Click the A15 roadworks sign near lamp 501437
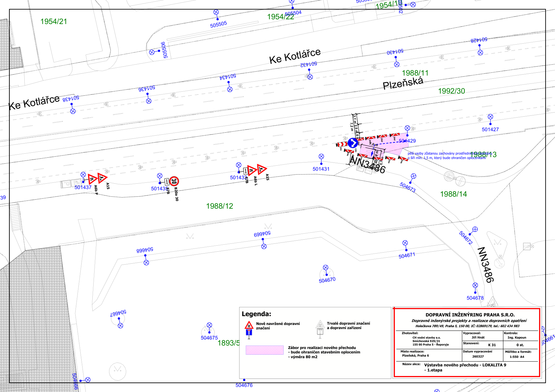555x392 pixels. (x=102, y=178)
